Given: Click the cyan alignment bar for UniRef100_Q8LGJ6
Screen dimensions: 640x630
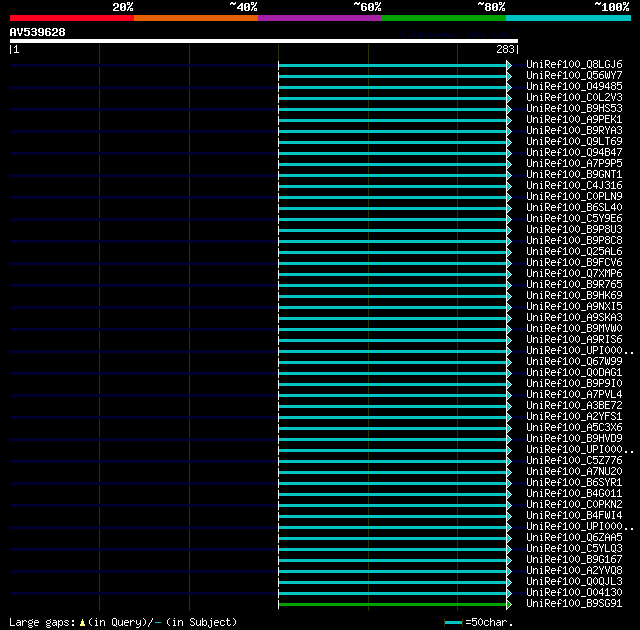Looking at the screenshot, I should pos(392,65).
